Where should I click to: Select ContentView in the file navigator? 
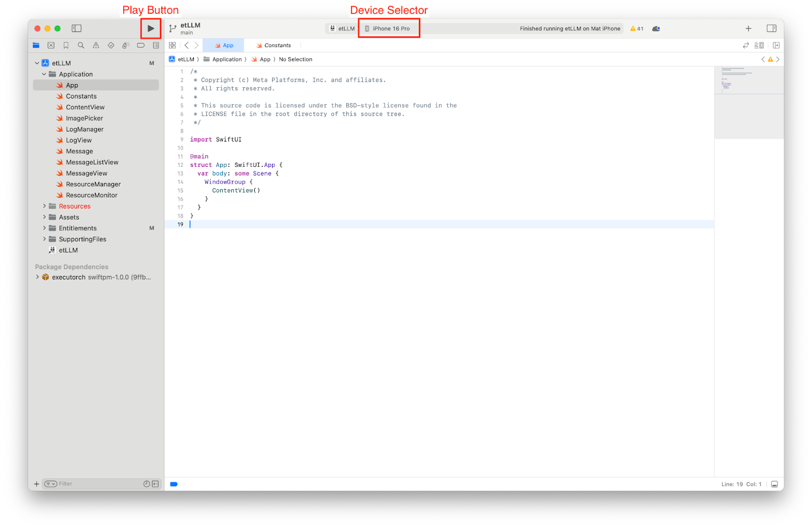click(x=85, y=107)
